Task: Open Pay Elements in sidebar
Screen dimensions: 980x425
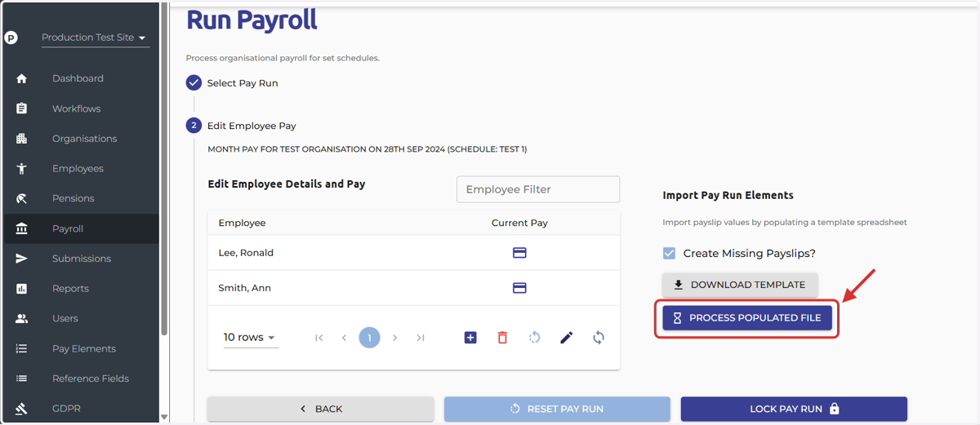Action: (84, 349)
